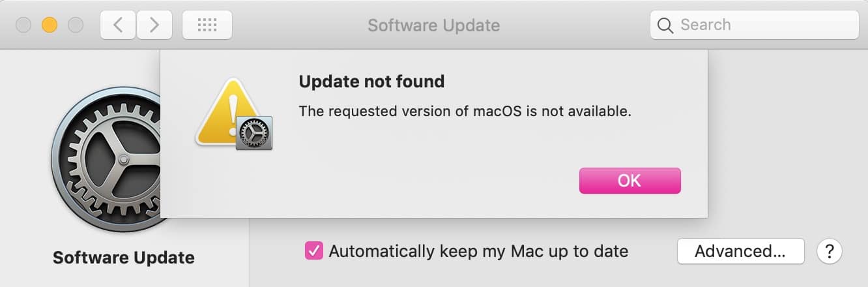This screenshot has height=287, width=868.
Task: Open help with the question mark button
Action: click(830, 251)
